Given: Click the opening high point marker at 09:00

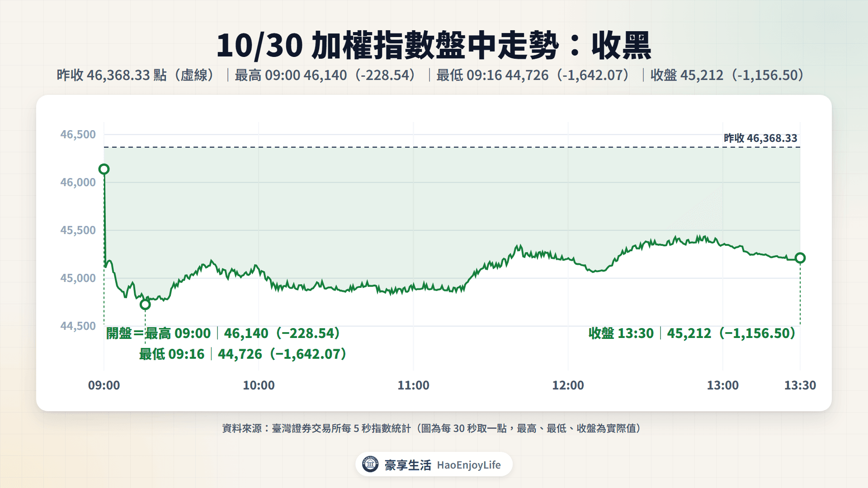Looking at the screenshot, I should click(x=104, y=169).
